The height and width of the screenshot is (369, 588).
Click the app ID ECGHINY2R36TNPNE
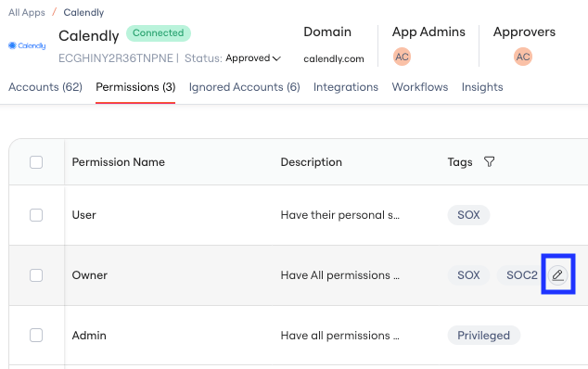[116, 58]
